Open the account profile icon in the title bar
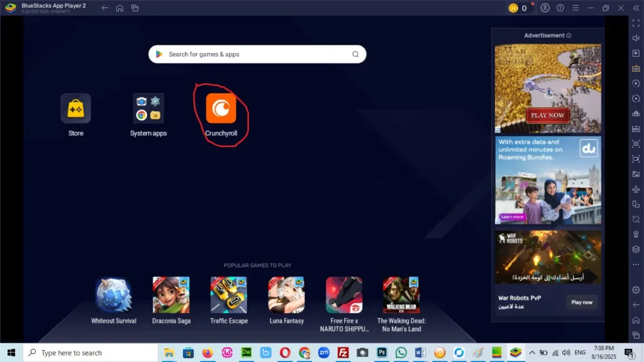644x362 pixels. (545, 8)
